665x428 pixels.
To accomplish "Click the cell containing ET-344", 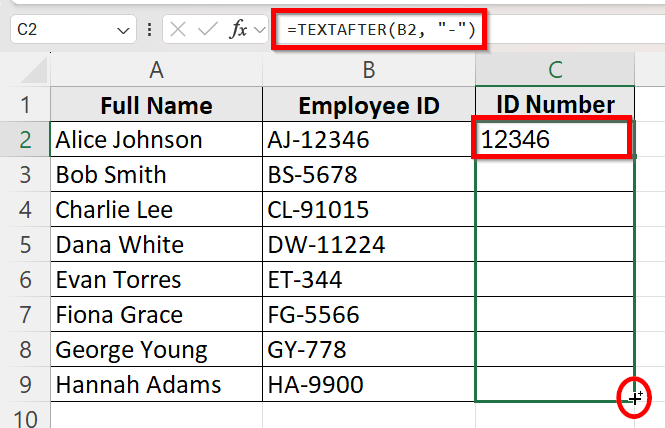I will point(369,280).
